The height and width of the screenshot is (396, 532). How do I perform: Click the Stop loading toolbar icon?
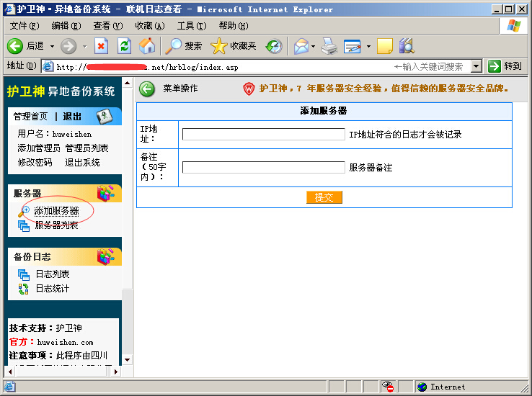pyautogui.click(x=101, y=46)
